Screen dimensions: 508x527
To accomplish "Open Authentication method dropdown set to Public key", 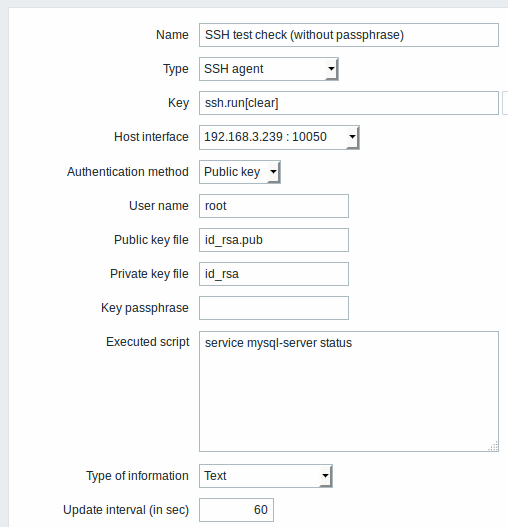I will click(x=240, y=172).
